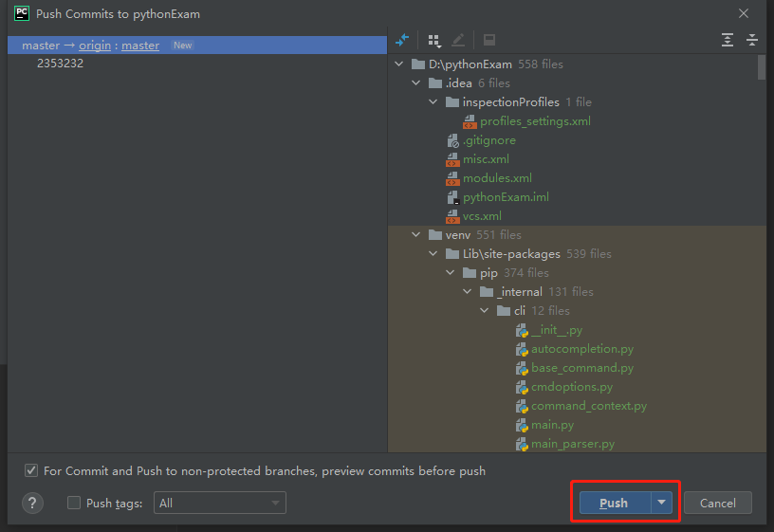The height and width of the screenshot is (532, 774).
Task: Select the 2353232 commit entry
Action: tap(60, 64)
